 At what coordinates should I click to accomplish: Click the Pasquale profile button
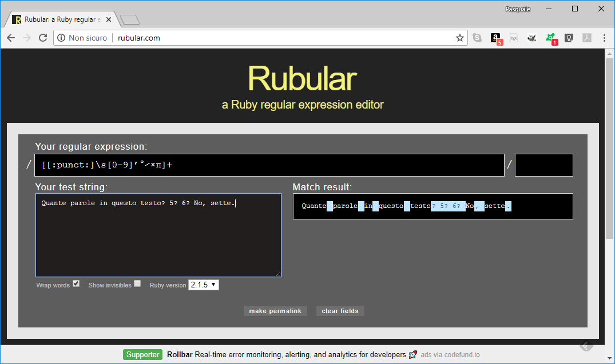coord(518,9)
